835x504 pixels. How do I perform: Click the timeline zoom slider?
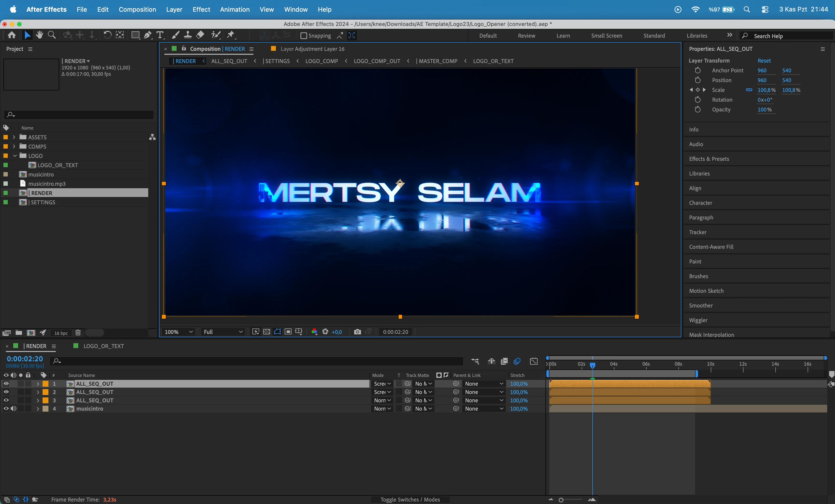pos(561,500)
